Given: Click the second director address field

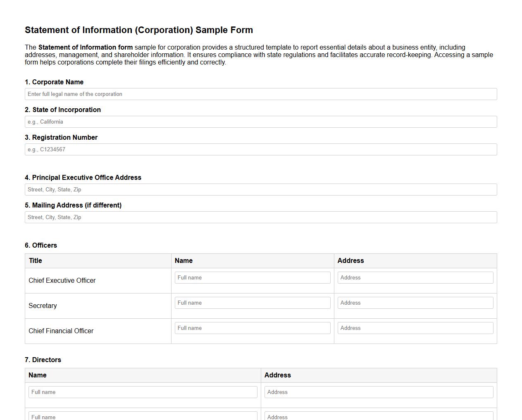Looking at the screenshot, I should [379, 417].
